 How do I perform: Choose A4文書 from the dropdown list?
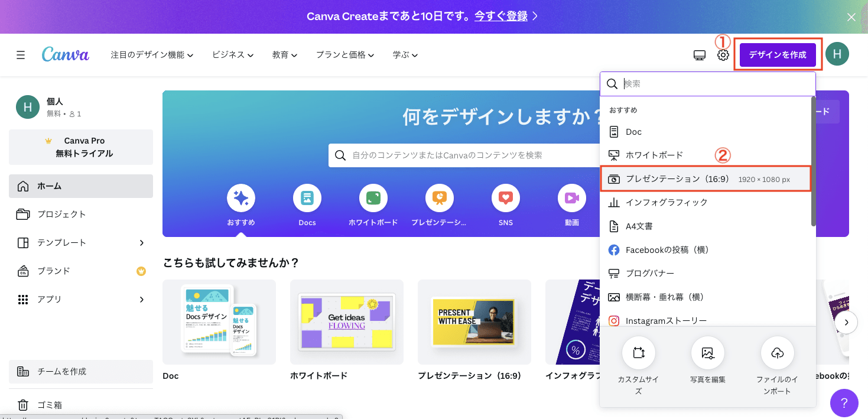[x=706, y=226]
